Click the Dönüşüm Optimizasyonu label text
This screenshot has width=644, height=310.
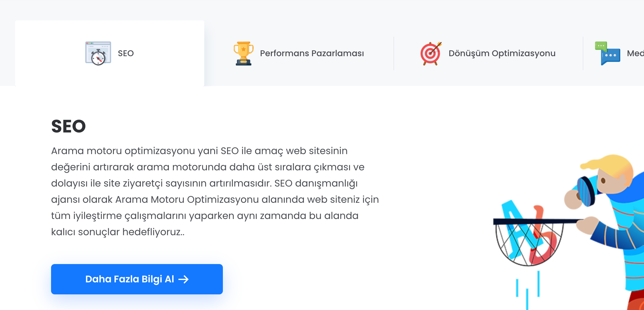click(x=502, y=53)
